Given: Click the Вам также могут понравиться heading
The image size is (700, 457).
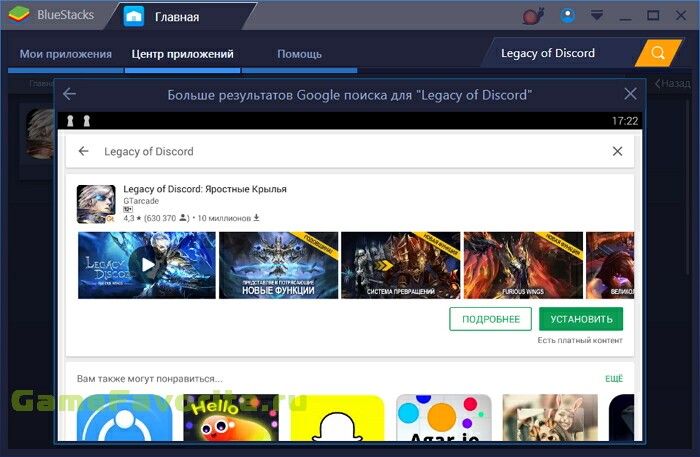Looking at the screenshot, I should 150,379.
